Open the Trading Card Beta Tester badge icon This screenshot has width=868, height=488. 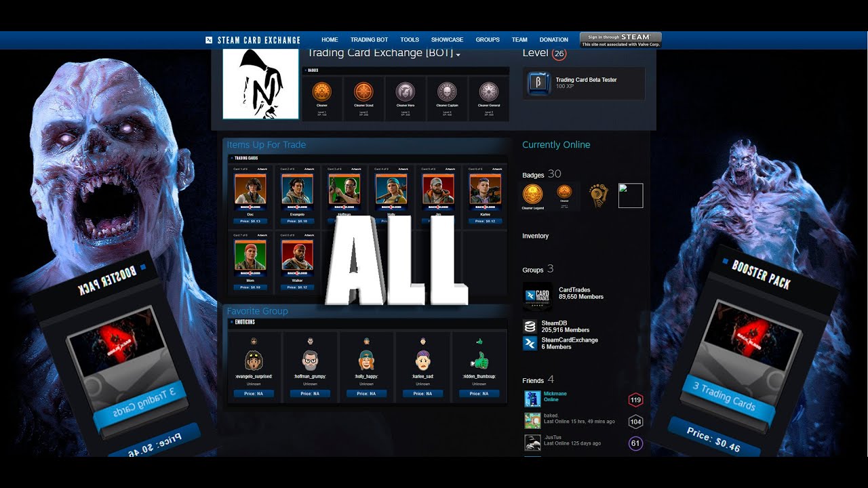(x=539, y=83)
